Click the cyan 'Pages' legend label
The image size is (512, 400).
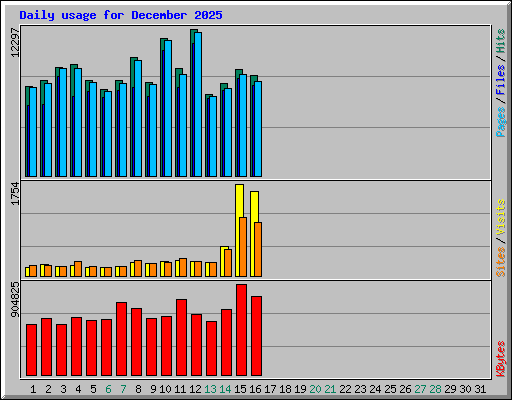pyautogui.click(x=501, y=122)
